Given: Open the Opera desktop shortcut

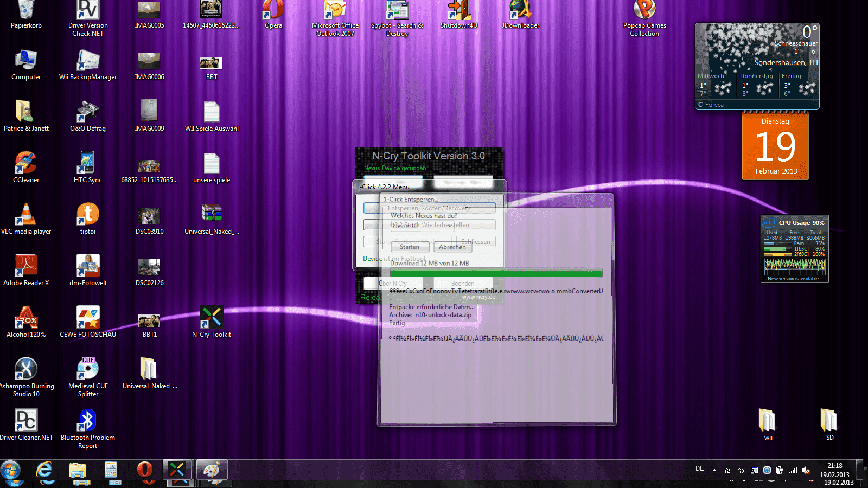Looking at the screenshot, I should coord(273,10).
